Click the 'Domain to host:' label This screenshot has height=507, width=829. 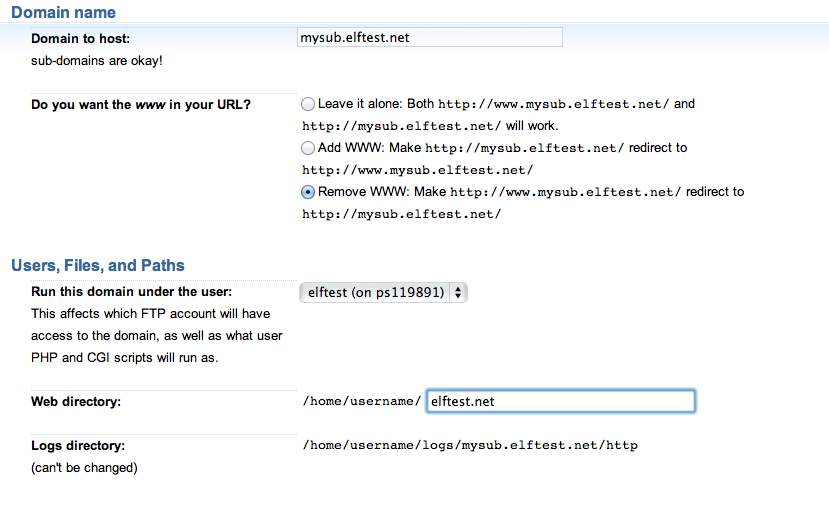tap(81, 39)
